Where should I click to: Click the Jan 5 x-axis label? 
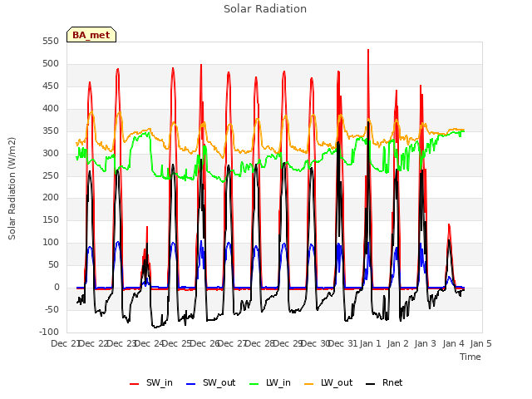tap(480, 343)
